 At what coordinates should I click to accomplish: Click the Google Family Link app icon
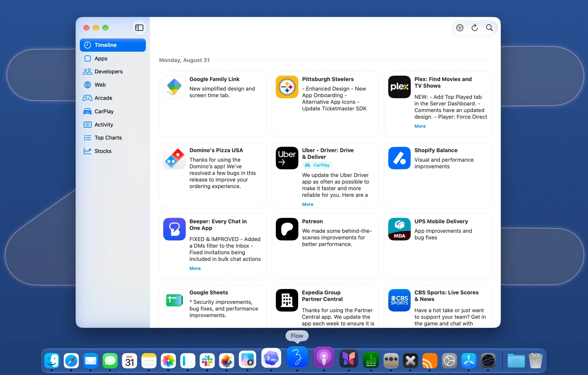[x=174, y=87]
